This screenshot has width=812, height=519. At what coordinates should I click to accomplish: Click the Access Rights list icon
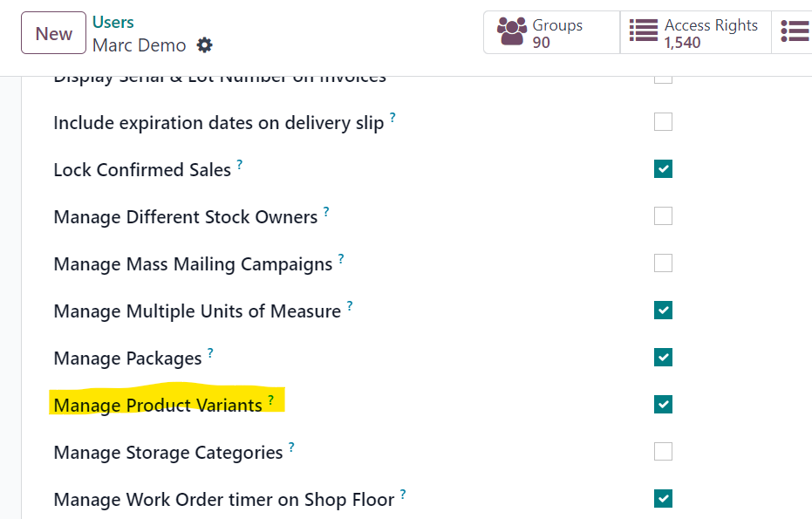[643, 30]
